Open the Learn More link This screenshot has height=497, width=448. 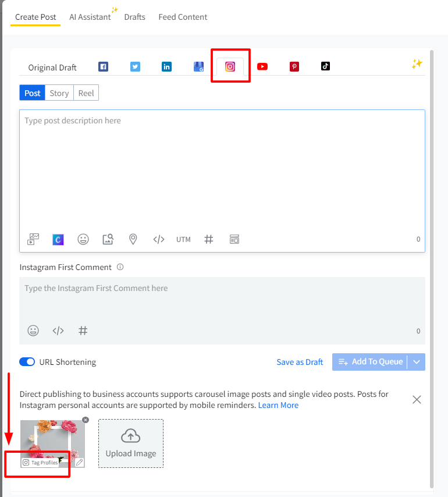(x=278, y=405)
